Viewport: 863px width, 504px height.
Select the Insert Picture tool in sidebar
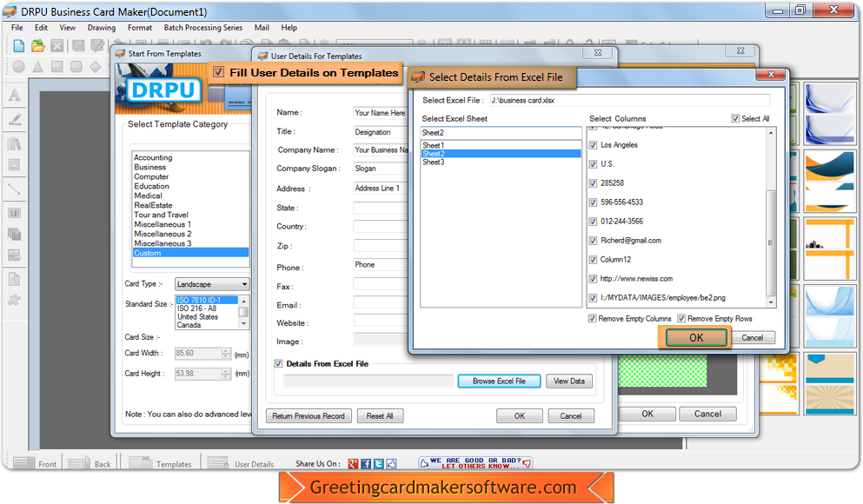(14, 164)
